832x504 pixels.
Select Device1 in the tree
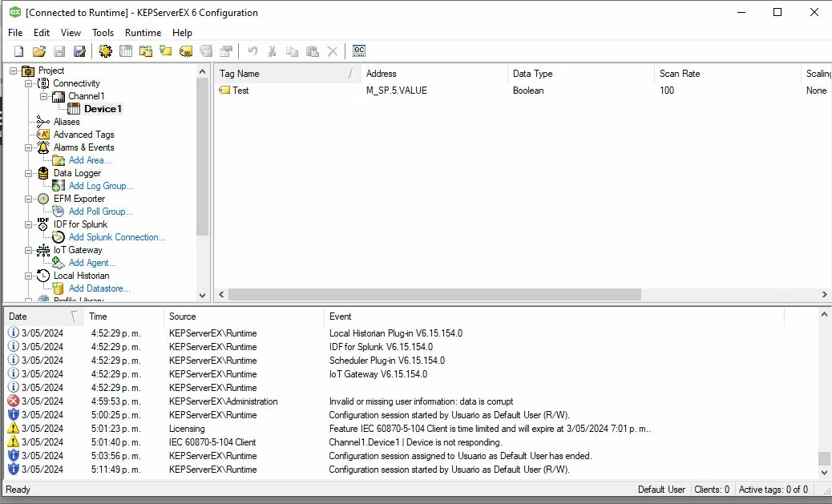click(x=103, y=109)
